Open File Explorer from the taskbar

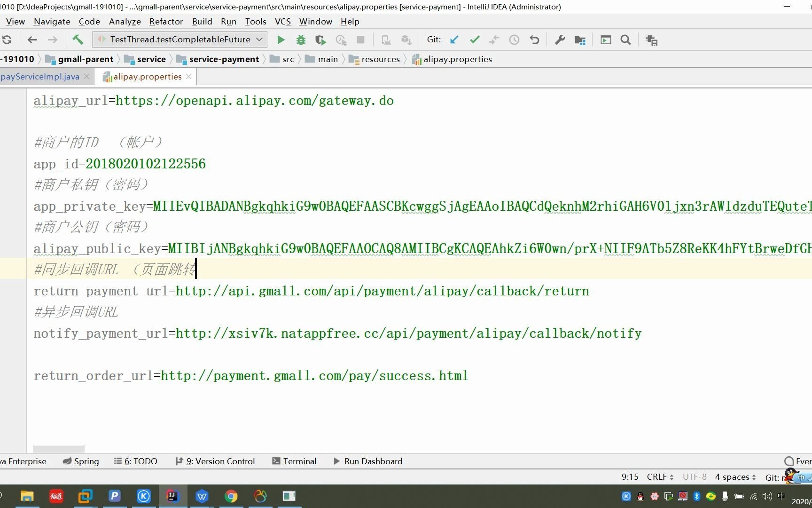[x=27, y=496]
